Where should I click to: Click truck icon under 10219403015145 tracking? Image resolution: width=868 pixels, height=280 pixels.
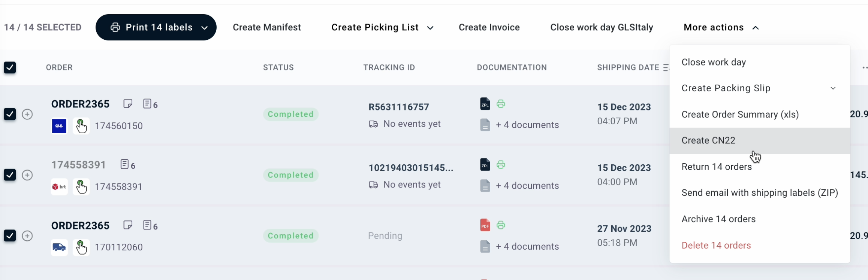[373, 185]
